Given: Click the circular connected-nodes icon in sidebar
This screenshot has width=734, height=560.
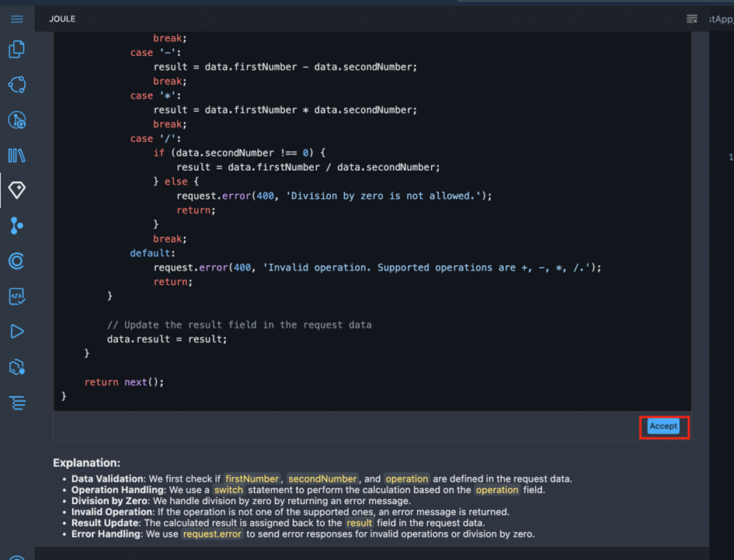Looking at the screenshot, I should coord(16,85).
